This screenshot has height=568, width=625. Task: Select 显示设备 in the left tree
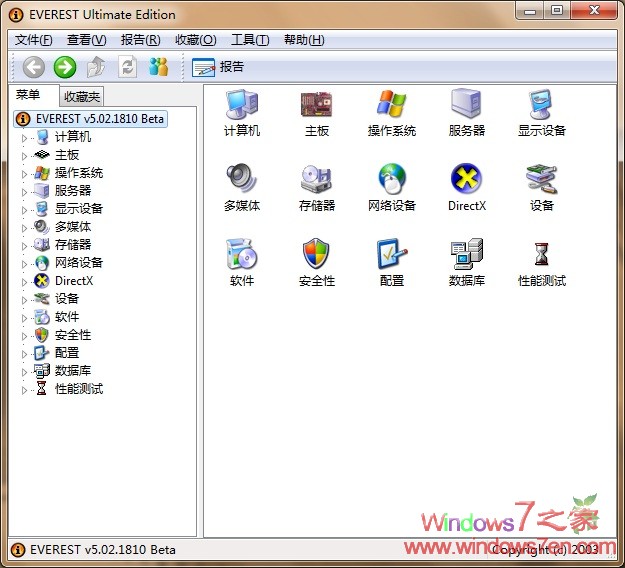pos(79,208)
